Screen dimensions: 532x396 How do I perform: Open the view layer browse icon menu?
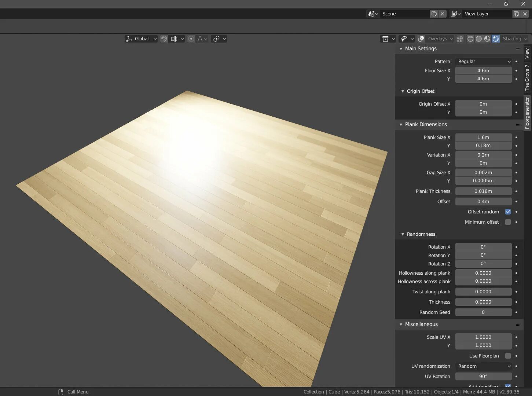(x=456, y=14)
